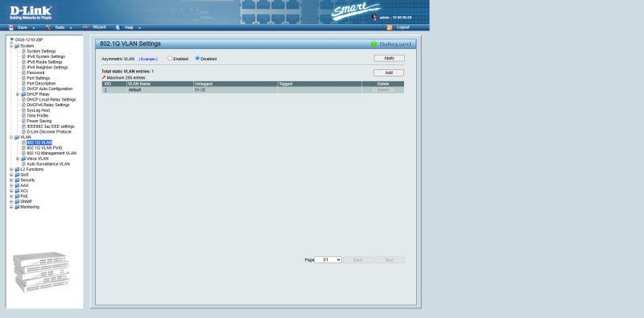
Task: Click Logout in the top bar
Action: point(403,27)
